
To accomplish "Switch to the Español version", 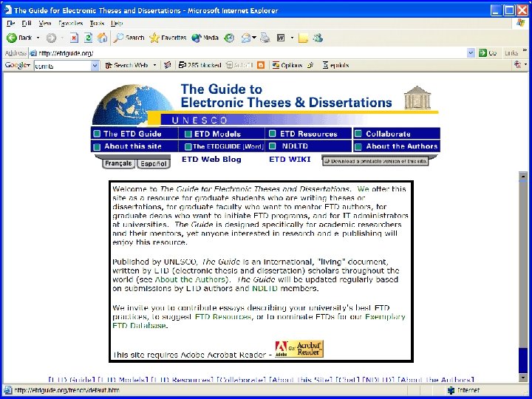I will (x=154, y=164).
